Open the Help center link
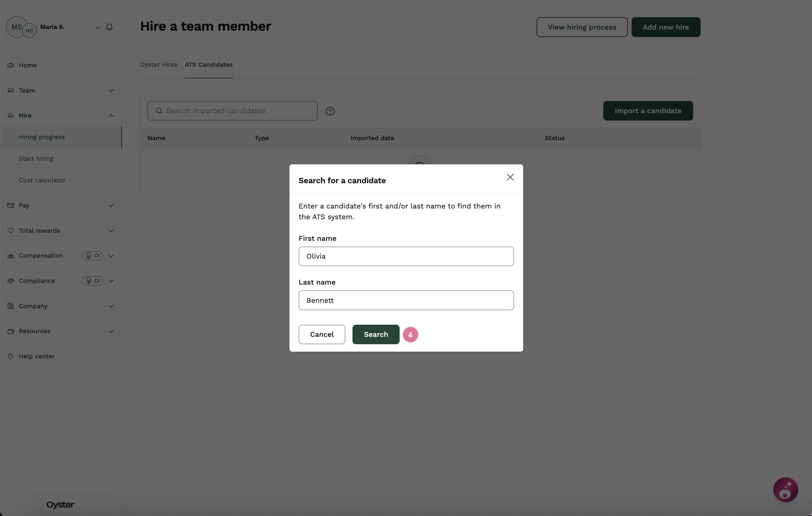The image size is (812, 516). pos(37,356)
